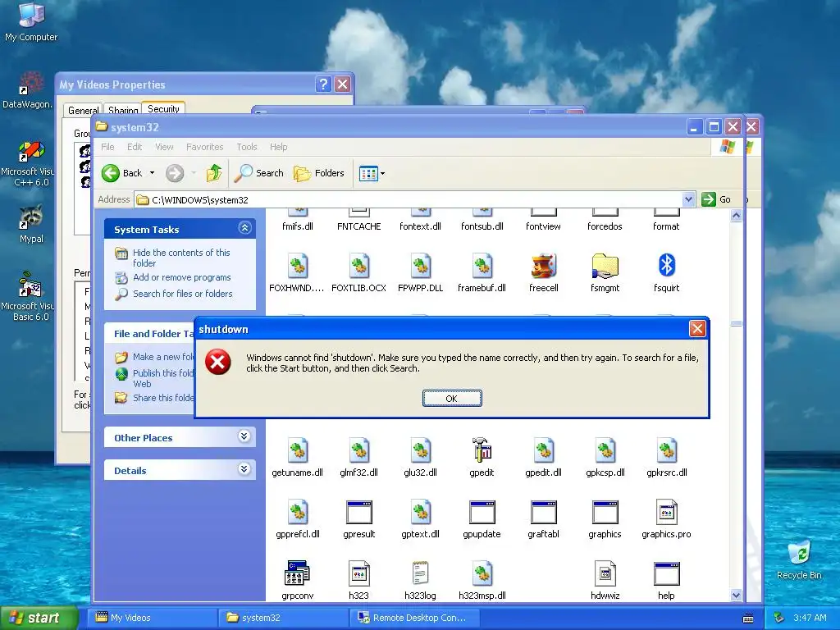This screenshot has width=840, height=630.
Task: Select the gpedit hammer icon
Action: click(x=482, y=450)
